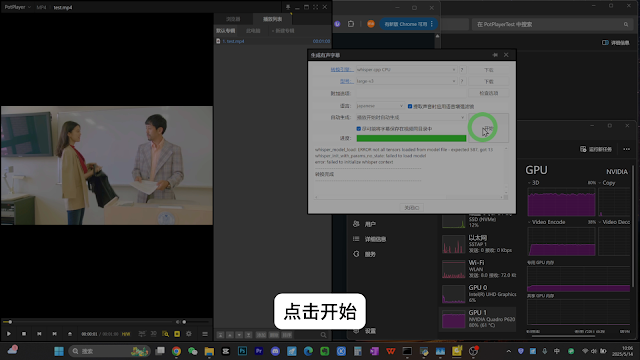Switch to the playlist tab
640x360 pixels.
272,19
